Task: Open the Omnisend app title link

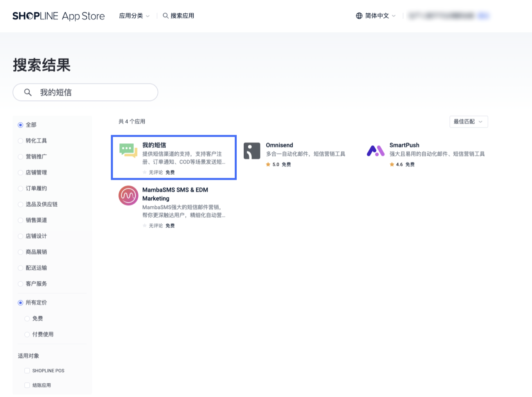Action: [279, 145]
